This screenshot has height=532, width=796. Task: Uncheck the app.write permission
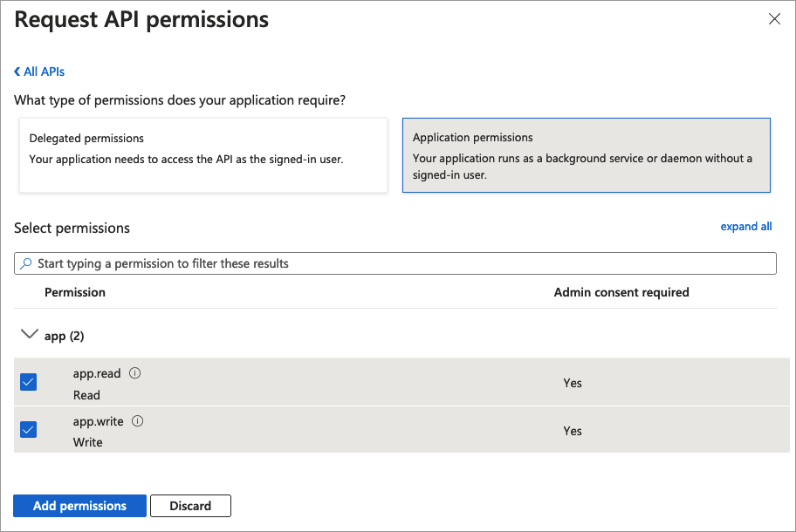[x=29, y=429]
